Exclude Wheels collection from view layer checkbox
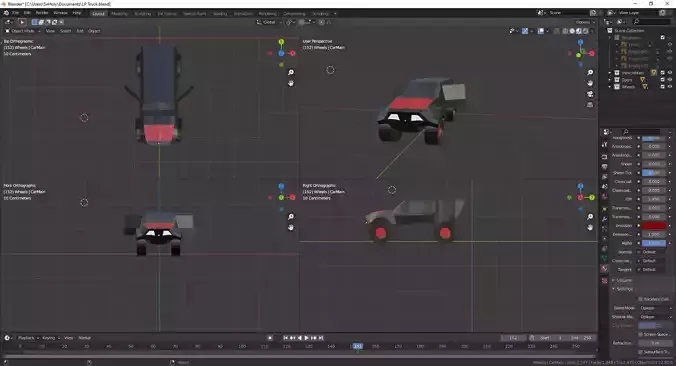Screen dimensions: 676x366 (663, 87)
